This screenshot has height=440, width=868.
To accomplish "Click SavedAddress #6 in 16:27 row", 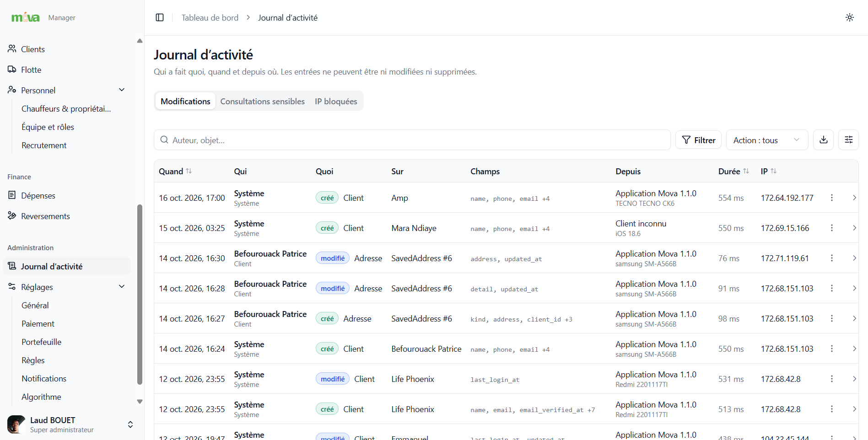I will click(421, 318).
